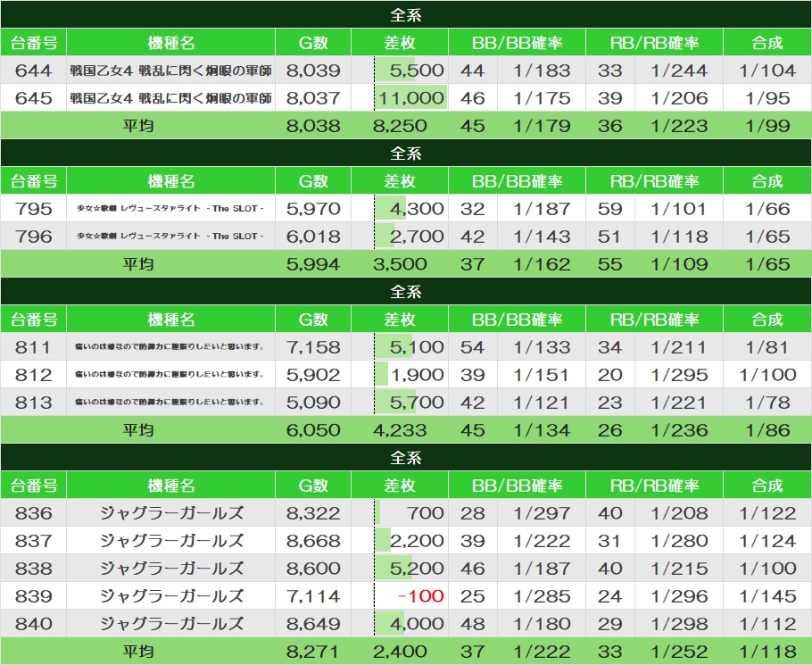Screen dimensions: 812x665
Task: Click 合成 value 1/66
Action: click(x=767, y=209)
